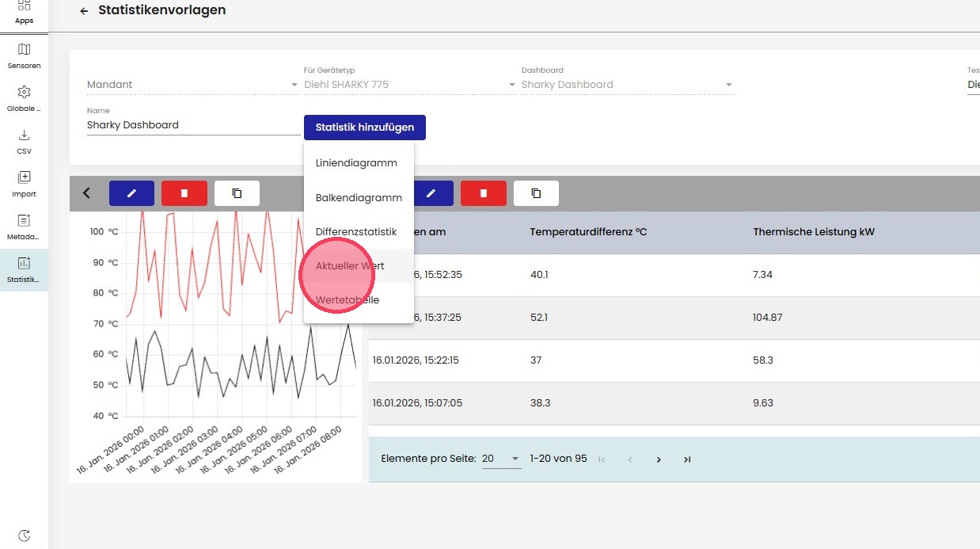Select Aktueller Wert menu entry
This screenshot has height=549, width=980.
coord(350,266)
